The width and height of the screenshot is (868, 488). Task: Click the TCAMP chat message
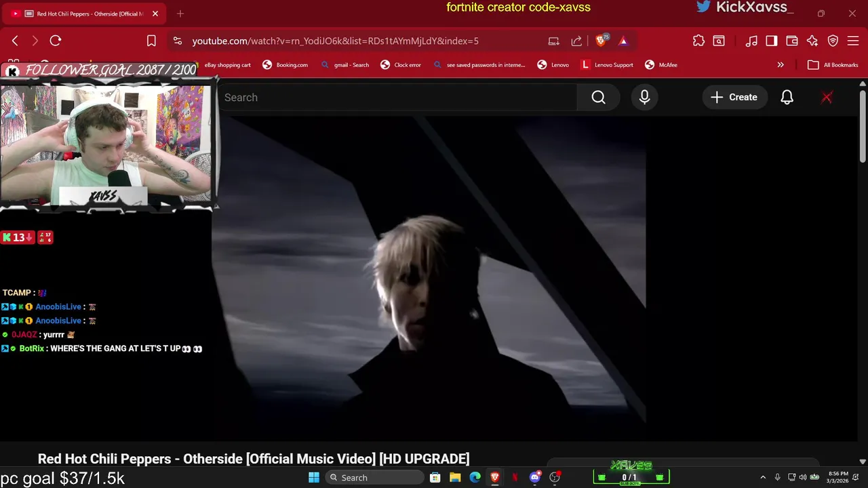tap(24, 293)
